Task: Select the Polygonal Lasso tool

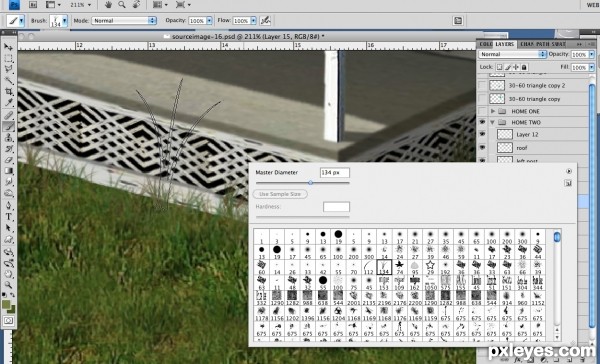Action: pos(8,69)
